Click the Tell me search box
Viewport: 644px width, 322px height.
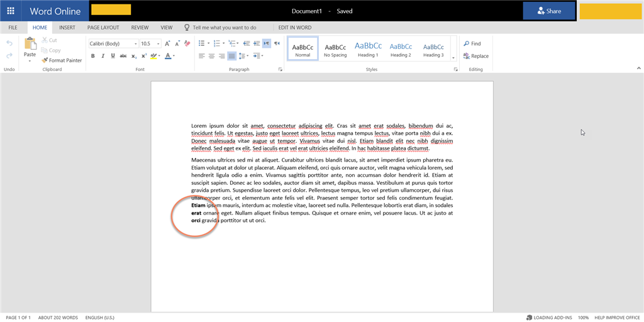225,28
